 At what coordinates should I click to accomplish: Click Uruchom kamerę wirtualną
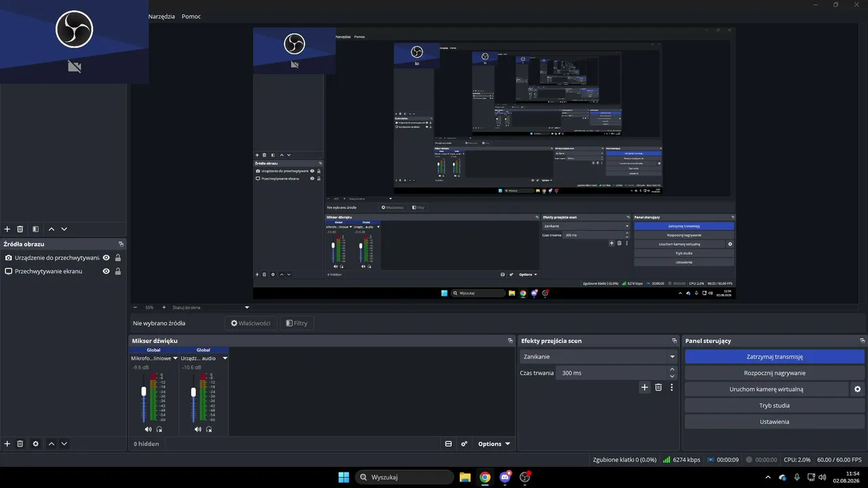(766, 389)
